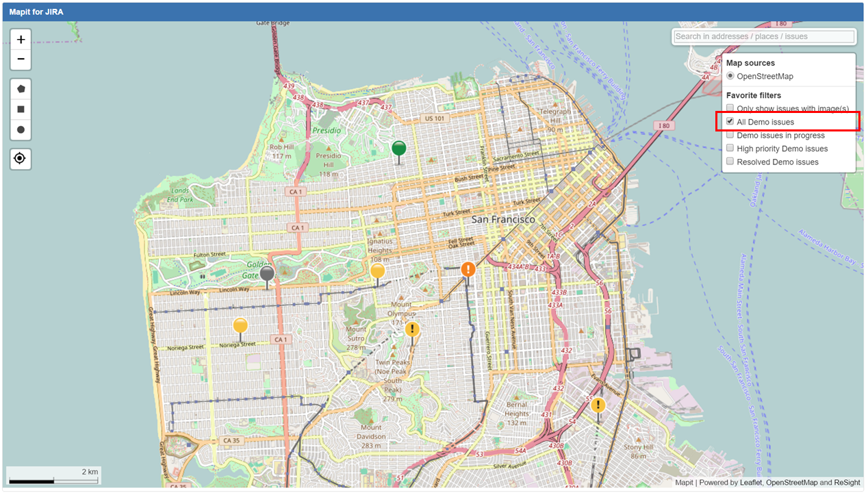The image size is (868, 493).
Task: Click the locate me target icon
Action: click(x=21, y=159)
